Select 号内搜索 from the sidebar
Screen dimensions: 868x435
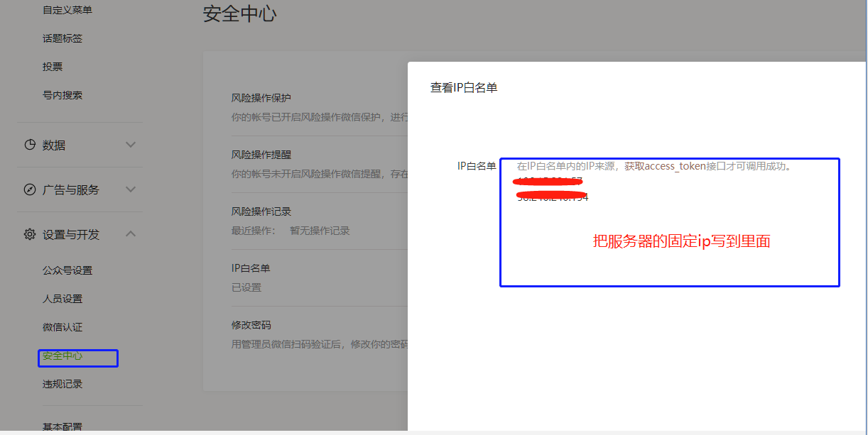coord(63,95)
